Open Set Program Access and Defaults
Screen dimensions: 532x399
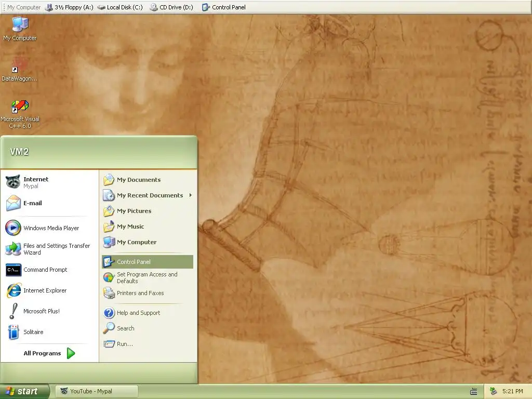click(147, 277)
